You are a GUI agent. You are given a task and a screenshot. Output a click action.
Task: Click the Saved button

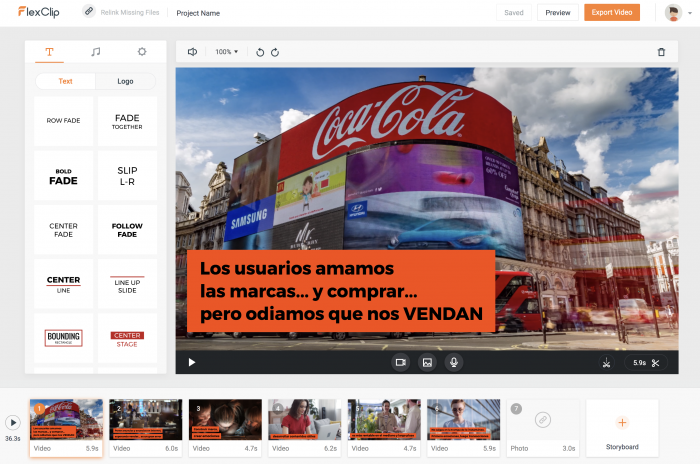tap(514, 13)
